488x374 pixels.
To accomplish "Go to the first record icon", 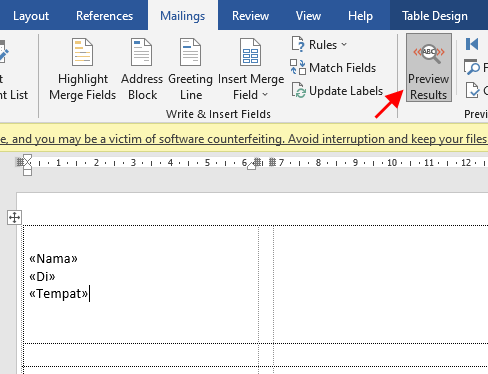I will pos(472,44).
